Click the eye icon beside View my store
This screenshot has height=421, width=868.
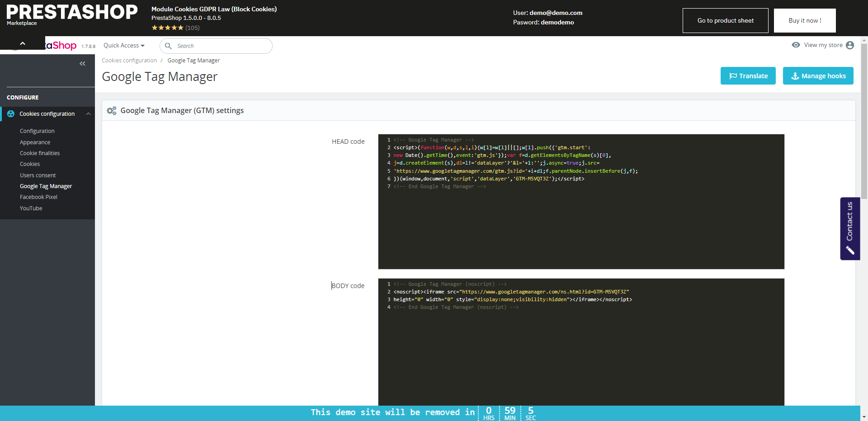796,45
